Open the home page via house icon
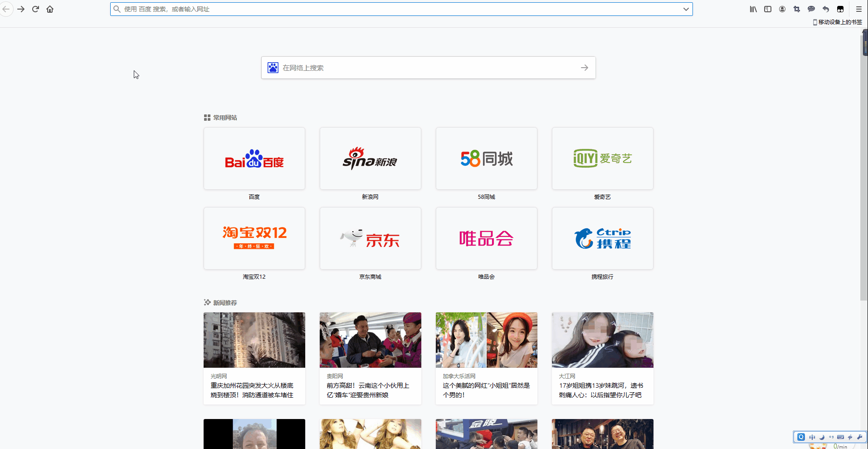This screenshot has width=868, height=449. (x=50, y=9)
